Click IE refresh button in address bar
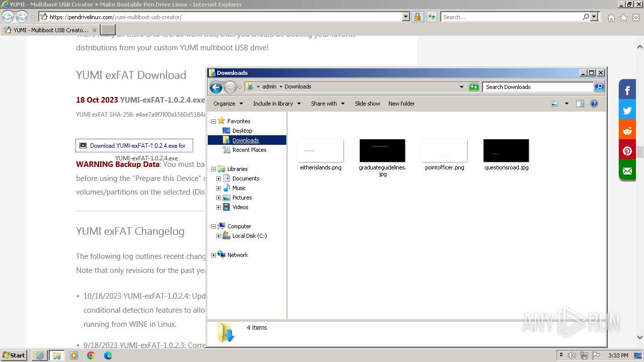 tap(431, 17)
